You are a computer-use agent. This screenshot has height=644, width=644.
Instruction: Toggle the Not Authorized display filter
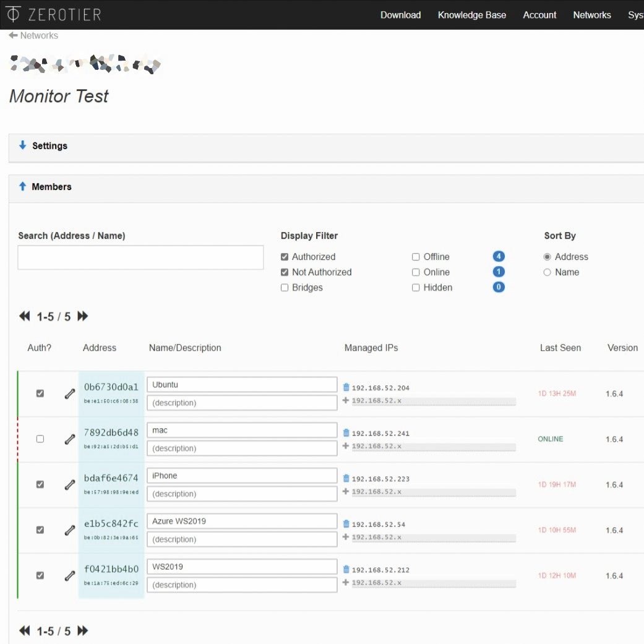coord(284,272)
